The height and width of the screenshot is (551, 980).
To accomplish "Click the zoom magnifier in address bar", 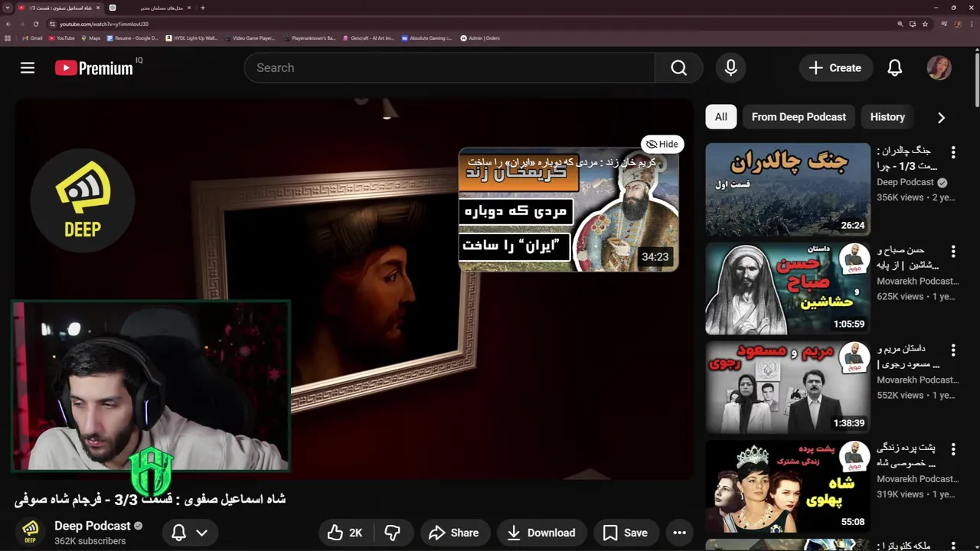I will point(900,24).
